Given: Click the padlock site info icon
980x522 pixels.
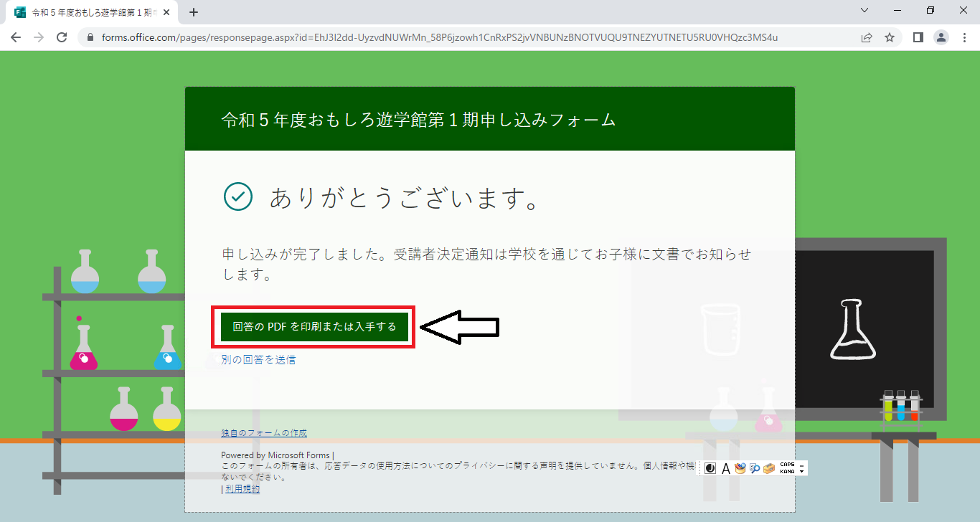Looking at the screenshot, I should coord(90,37).
